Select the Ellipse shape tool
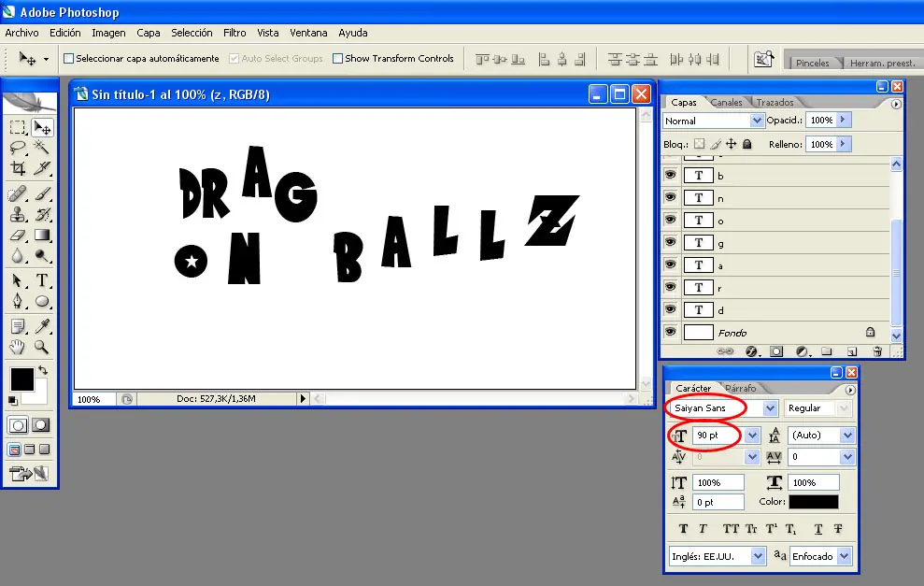Image resolution: width=924 pixels, height=586 pixels. (42, 301)
